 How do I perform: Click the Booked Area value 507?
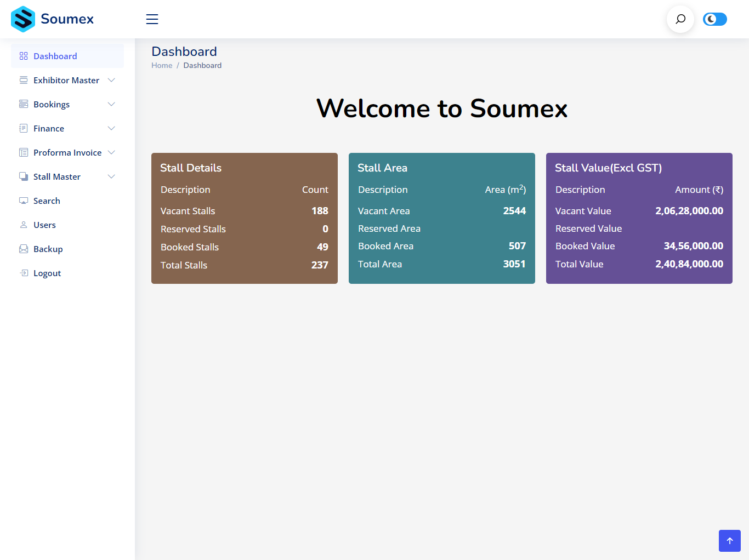click(x=517, y=246)
